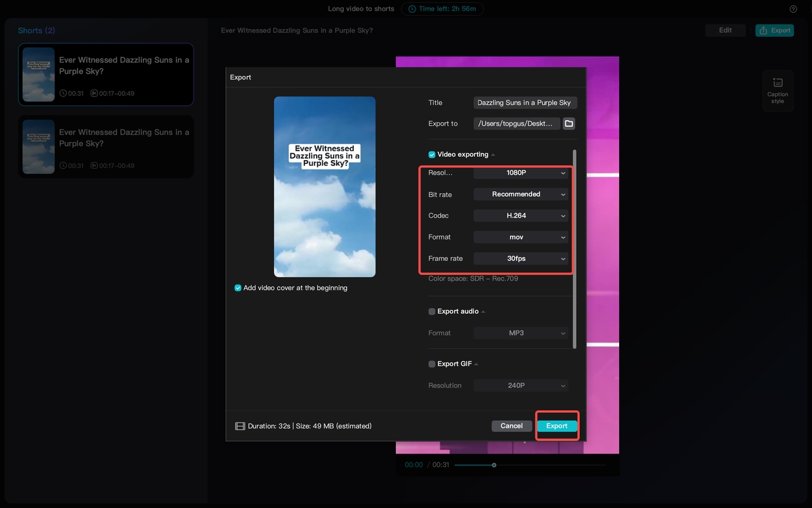This screenshot has width=812, height=508.
Task: Click the "Export to" label
Action: 443,124
